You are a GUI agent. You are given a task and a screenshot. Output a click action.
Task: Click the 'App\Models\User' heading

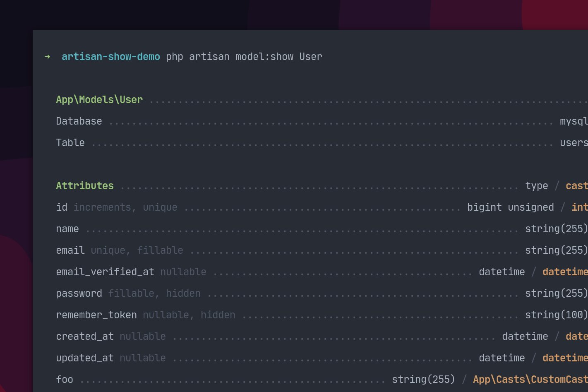99,100
